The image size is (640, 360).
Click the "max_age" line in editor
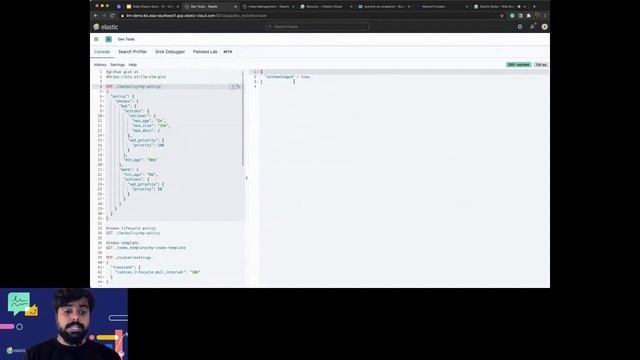click(x=149, y=121)
